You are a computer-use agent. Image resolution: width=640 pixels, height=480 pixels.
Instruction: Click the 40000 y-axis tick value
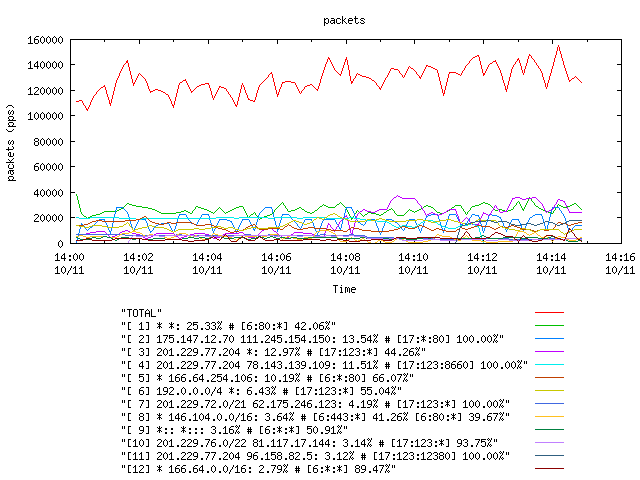(48, 193)
